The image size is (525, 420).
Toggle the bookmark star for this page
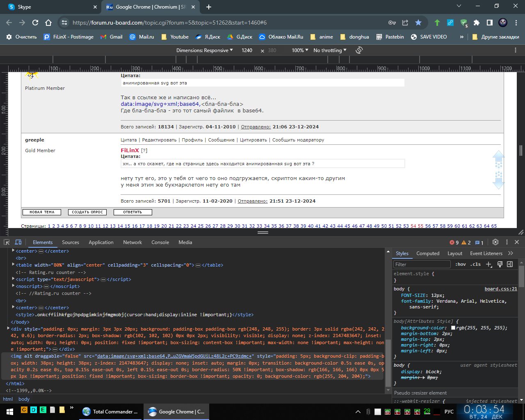(418, 23)
